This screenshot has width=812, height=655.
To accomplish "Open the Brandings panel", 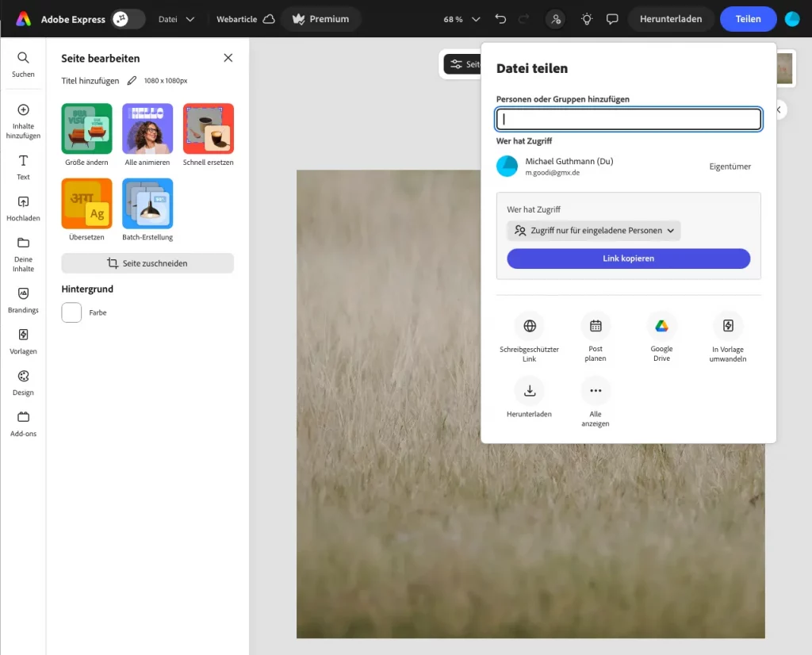I will (23, 301).
